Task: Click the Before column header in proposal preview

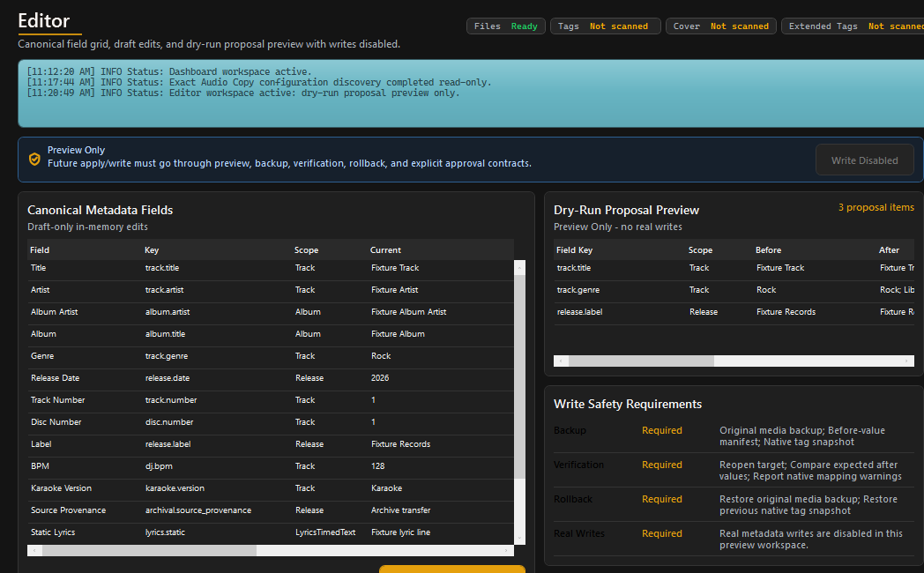Action: (769, 249)
